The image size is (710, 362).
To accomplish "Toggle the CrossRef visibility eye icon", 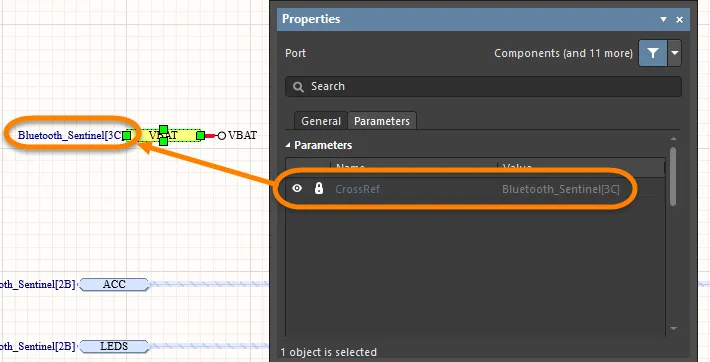I will [297, 188].
